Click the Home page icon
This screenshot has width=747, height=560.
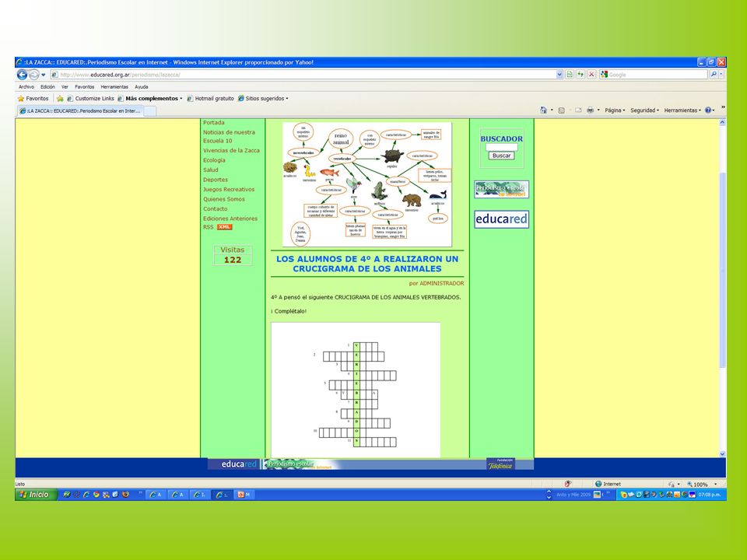coord(544,110)
